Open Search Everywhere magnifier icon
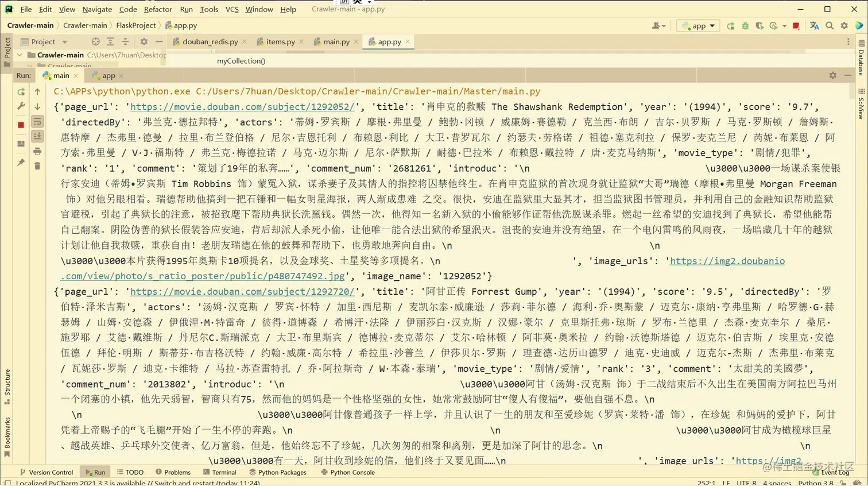 pyautogui.click(x=830, y=26)
